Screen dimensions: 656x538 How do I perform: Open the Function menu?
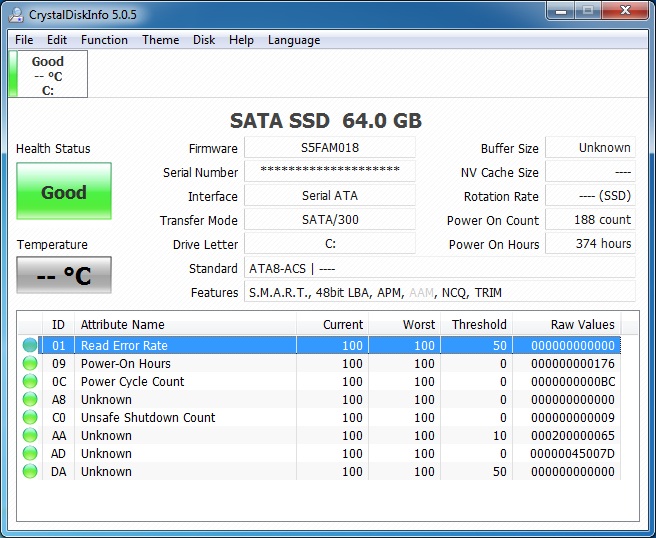click(104, 40)
